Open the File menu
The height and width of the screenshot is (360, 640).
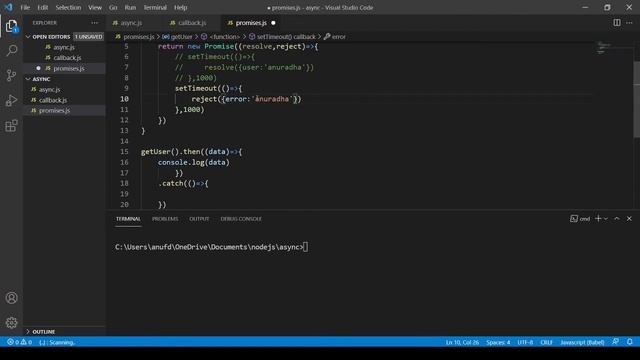[25, 7]
